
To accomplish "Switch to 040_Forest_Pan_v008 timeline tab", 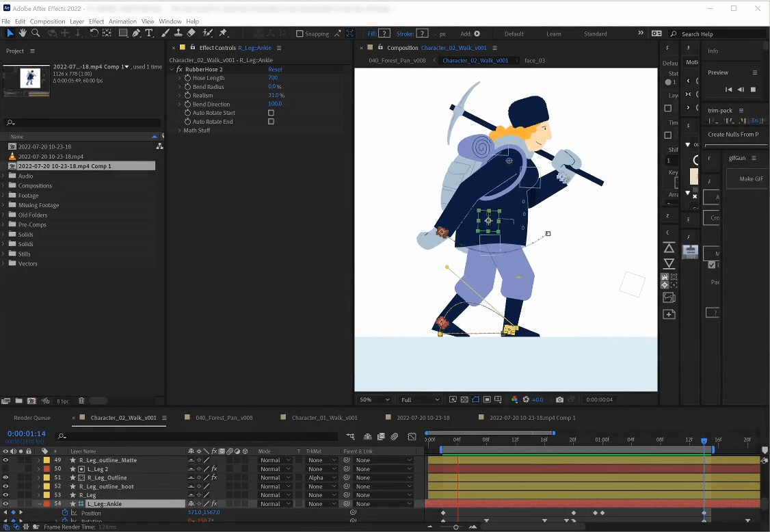I will point(224,418).
